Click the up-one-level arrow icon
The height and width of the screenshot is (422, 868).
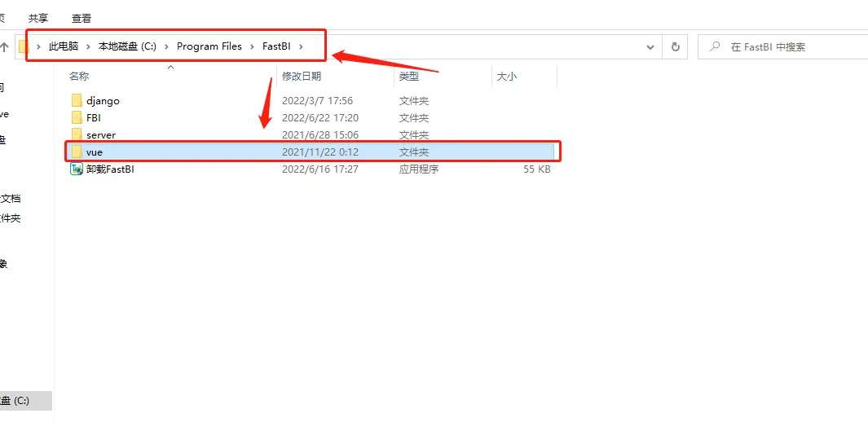[4, 47]
